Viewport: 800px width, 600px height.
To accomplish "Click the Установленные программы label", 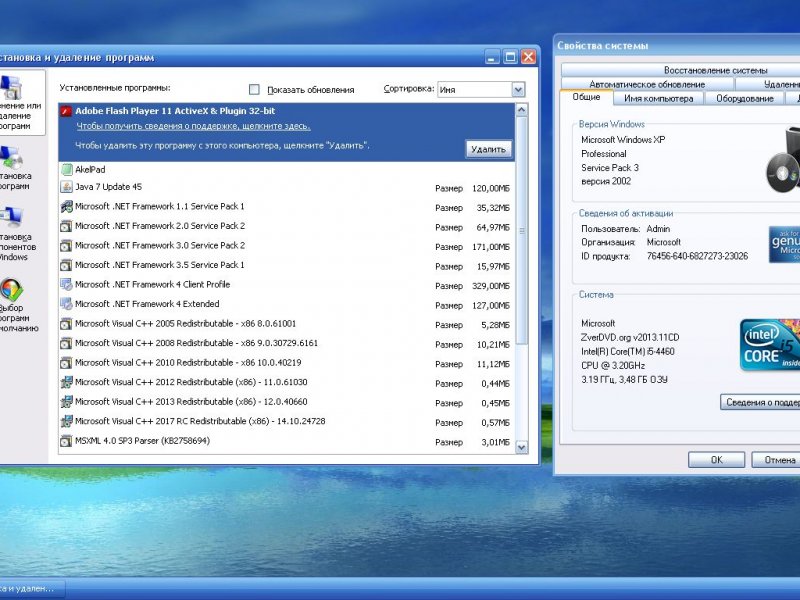I will [x=115, y=88].
